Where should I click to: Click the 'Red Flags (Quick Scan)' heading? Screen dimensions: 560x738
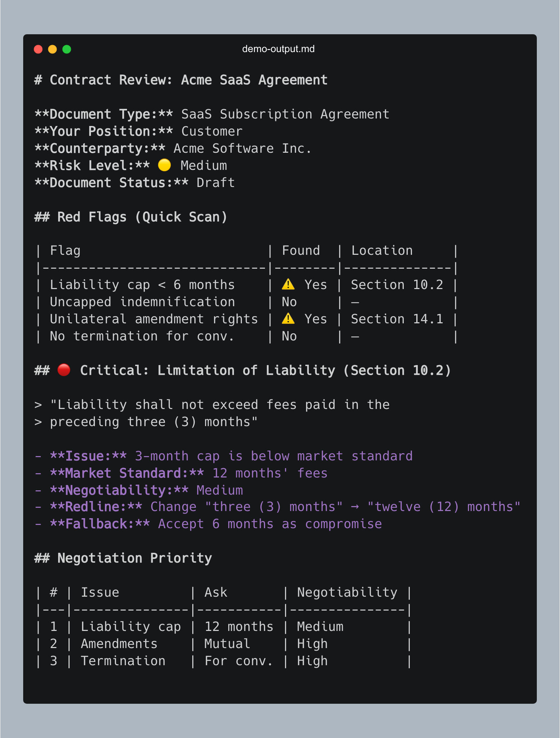coord(142,217)
